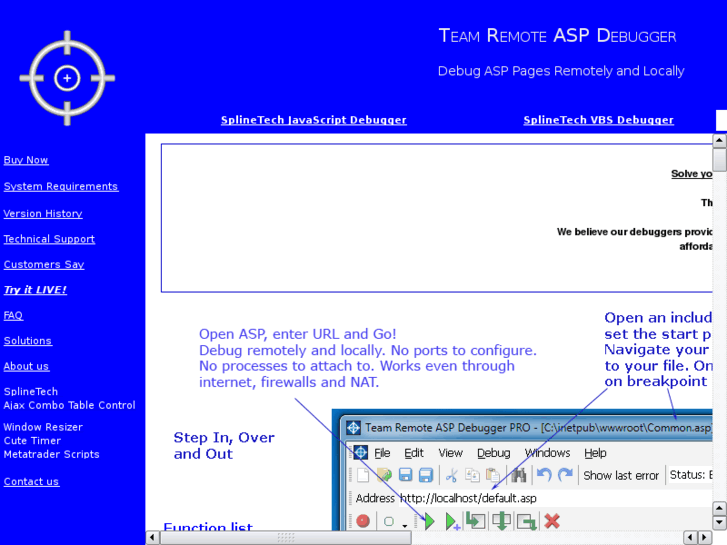Open the FAQ link
The height and width of the screenshot is (545, 727).
click(x=13, y=315)
